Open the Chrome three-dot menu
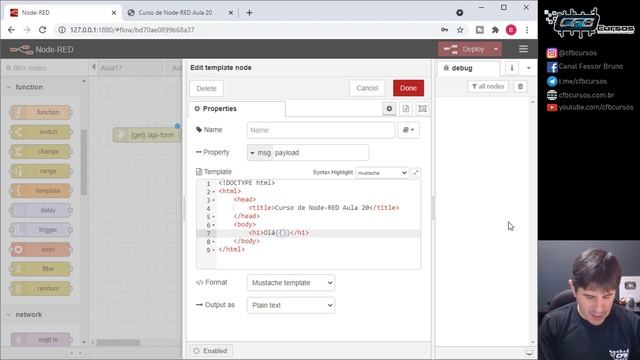This screenshot has width=640, height=360. [527, 30]
